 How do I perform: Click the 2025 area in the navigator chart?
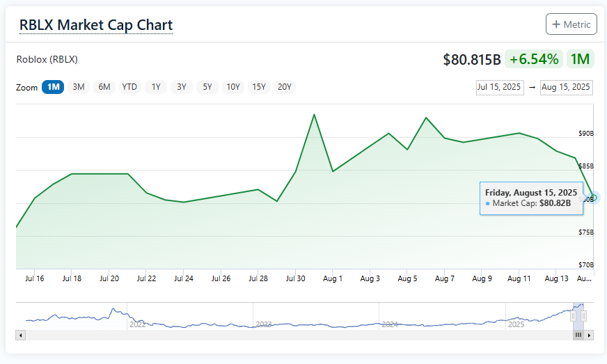(x=516, y=324)
